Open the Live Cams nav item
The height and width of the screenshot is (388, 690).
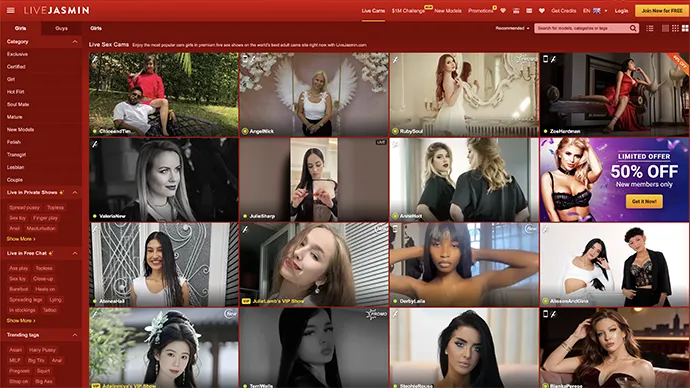[373, 11]
